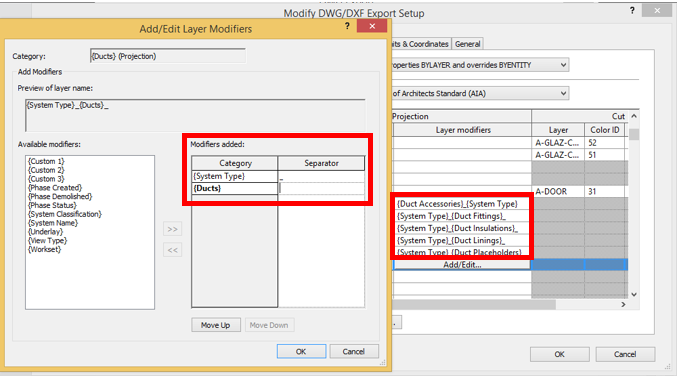Click Color ID cell with value 52
Viewport: 678px width, 379px height.
point(604,143)
